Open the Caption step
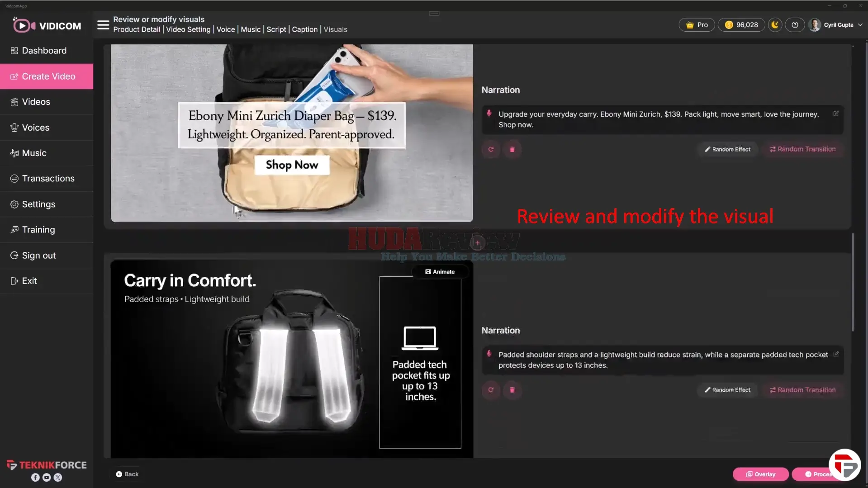 pos(305,29)
